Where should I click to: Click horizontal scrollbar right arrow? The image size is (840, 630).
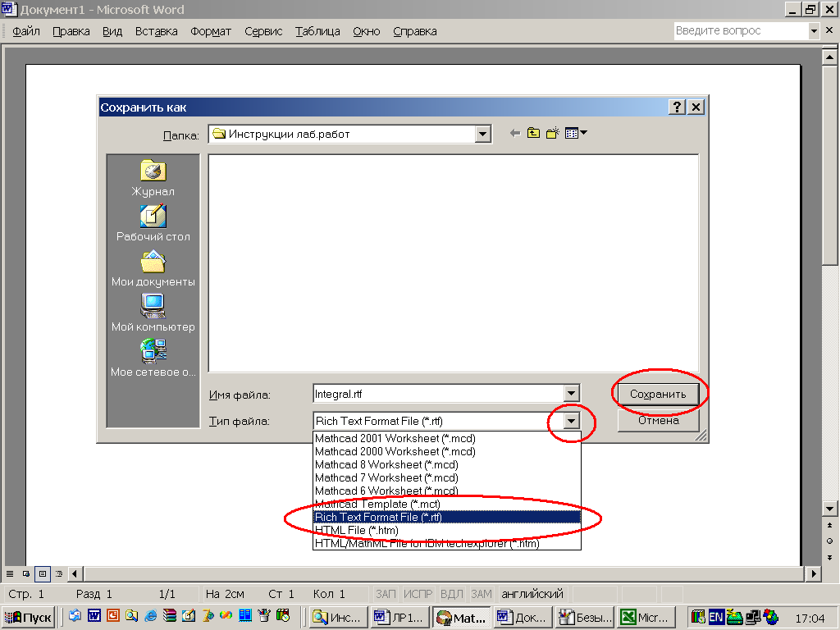[x=813, y=573]
